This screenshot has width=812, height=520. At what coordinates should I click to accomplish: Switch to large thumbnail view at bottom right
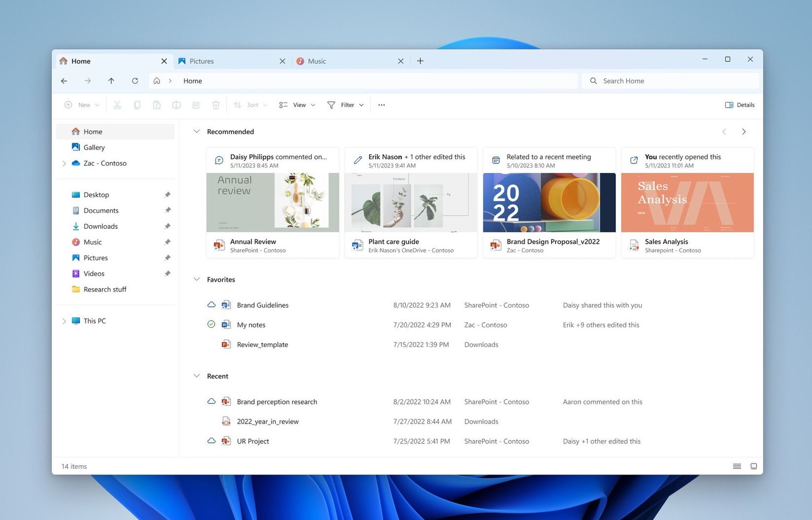(x=754, y=466)
